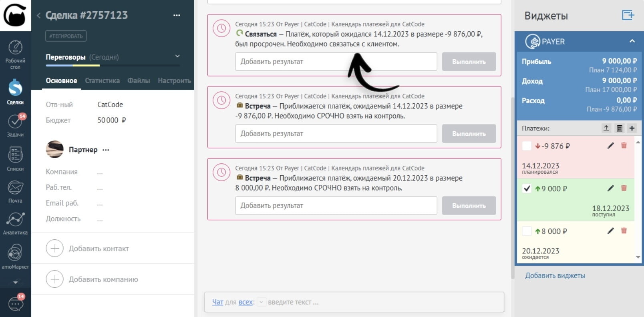Go back with arrow beside Сделка #2757123
This screenshot has width=644, height=317.
[x=38, y=16]
